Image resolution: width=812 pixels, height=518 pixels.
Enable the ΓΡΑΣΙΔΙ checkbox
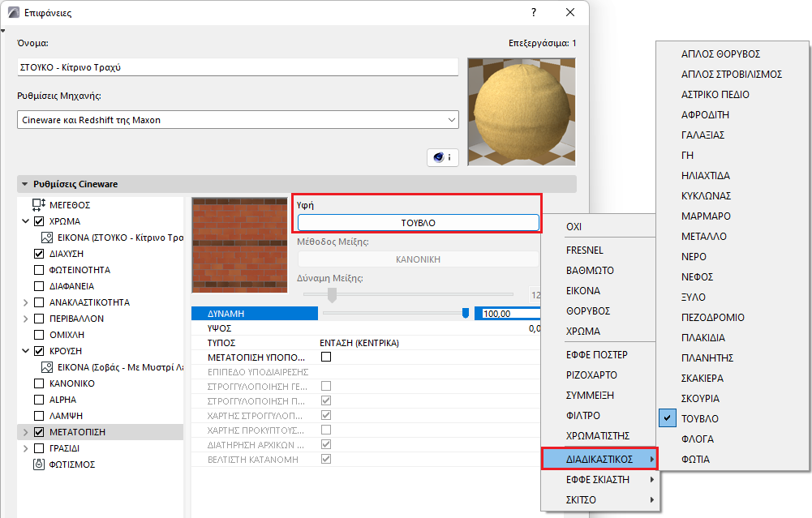pos(39,448)
